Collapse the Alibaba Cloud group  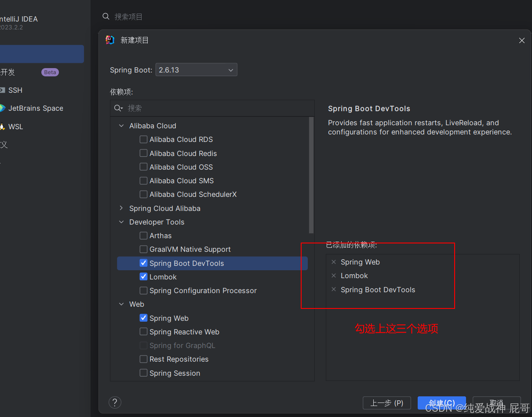[x=121, y=126]
